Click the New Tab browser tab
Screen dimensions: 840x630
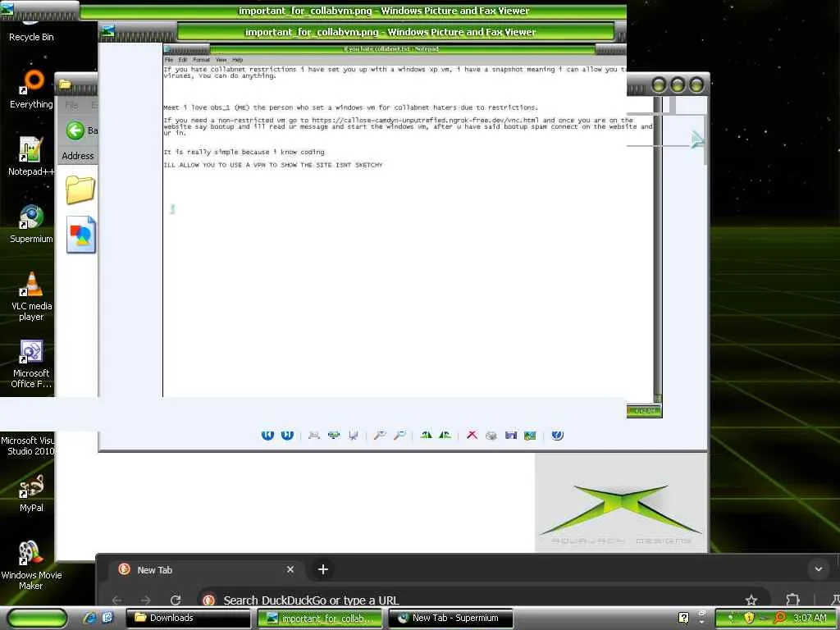click(206, 570)
